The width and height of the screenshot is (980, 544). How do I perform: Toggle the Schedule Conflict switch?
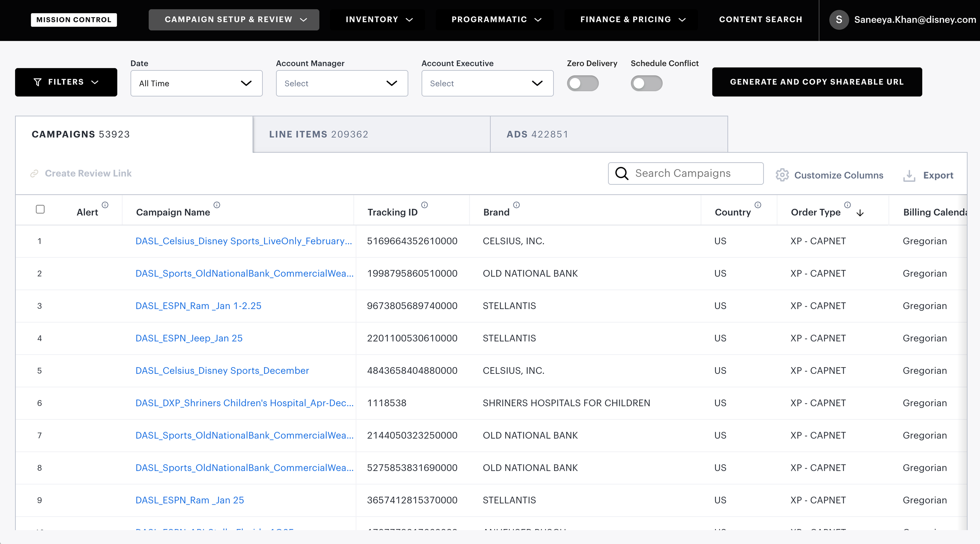coord(646,83)
